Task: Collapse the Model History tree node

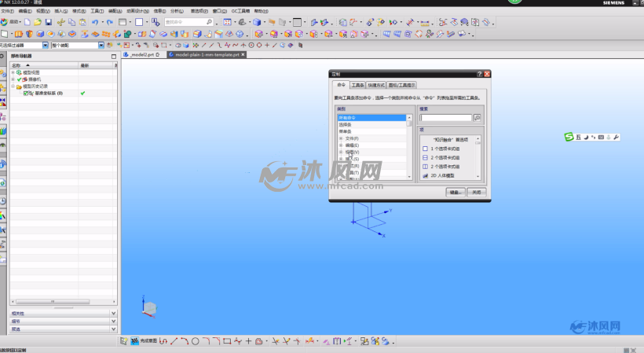Action: (x=13, y=86)
